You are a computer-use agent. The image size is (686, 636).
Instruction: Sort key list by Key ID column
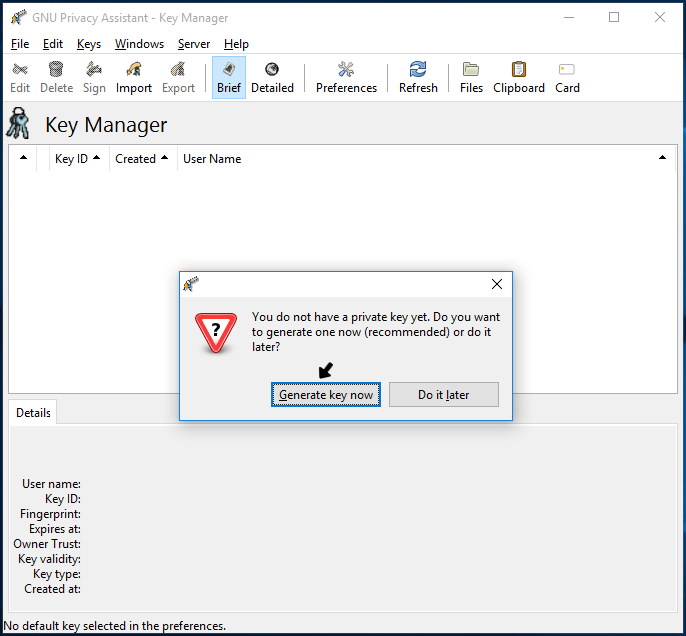pyautogui.click(x=77, y=159)
